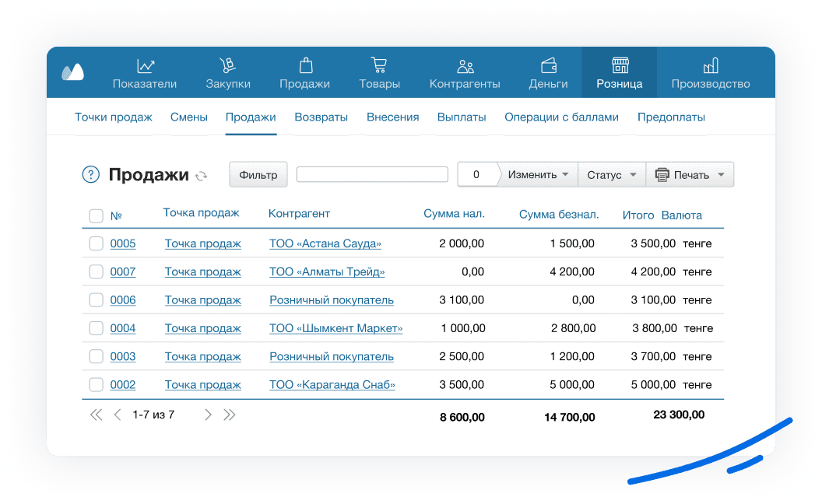The width and height of the screenshot is (822, 504).
Task: Click the help question mark icon
Action: 90,175
